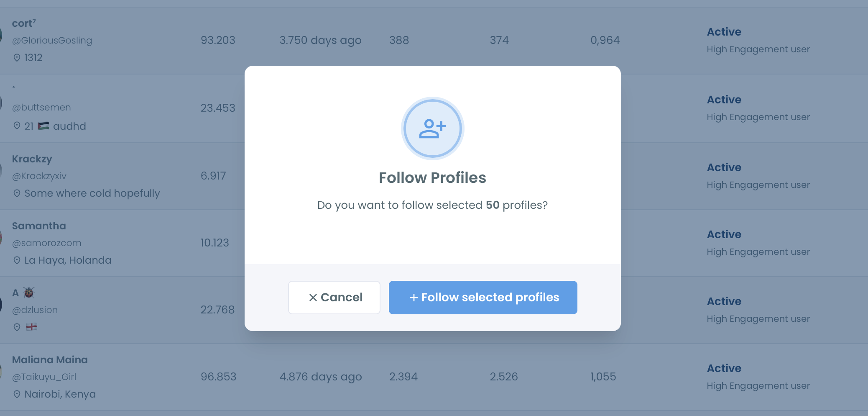Click the location pin beside Nairobi, Kenya

click(17, 394)
